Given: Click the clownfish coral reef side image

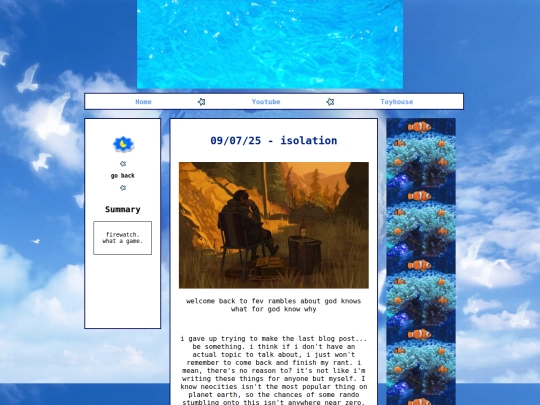Looking at the screenshot, I should click(x=421, y=262).
